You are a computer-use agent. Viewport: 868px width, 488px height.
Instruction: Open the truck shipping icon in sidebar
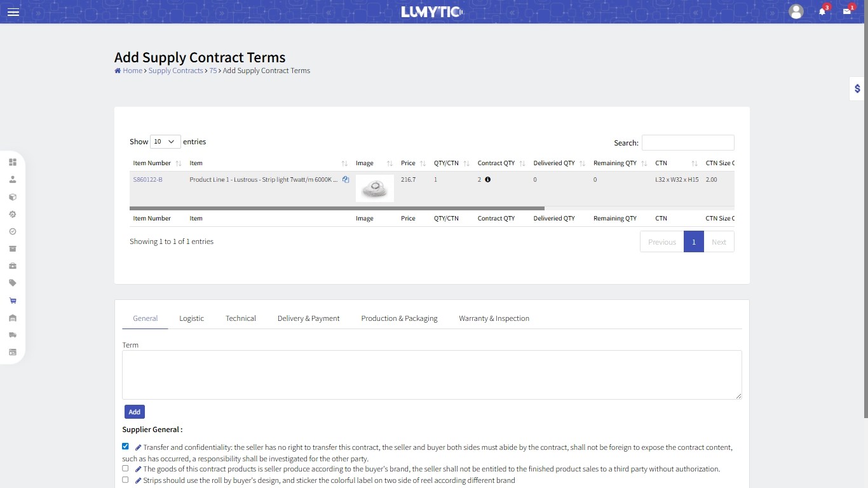click(12, 334)
